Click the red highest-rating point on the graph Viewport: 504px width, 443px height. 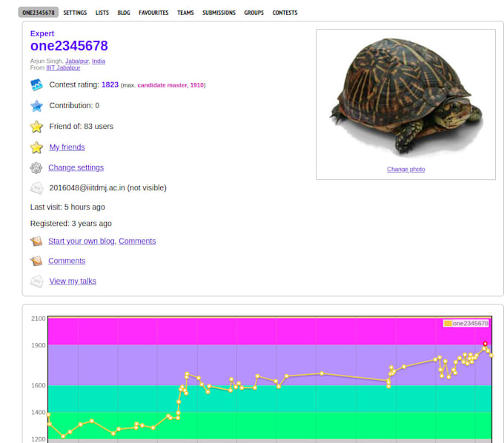click(485, 344)
